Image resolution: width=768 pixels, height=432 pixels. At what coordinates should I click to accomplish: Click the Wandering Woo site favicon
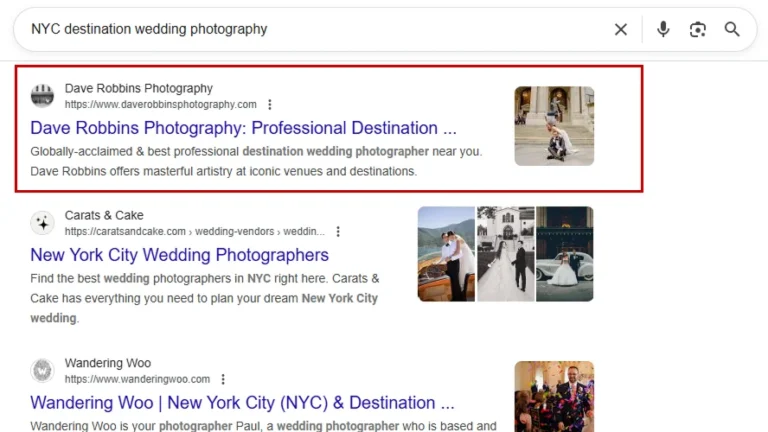tap(43, 370)
